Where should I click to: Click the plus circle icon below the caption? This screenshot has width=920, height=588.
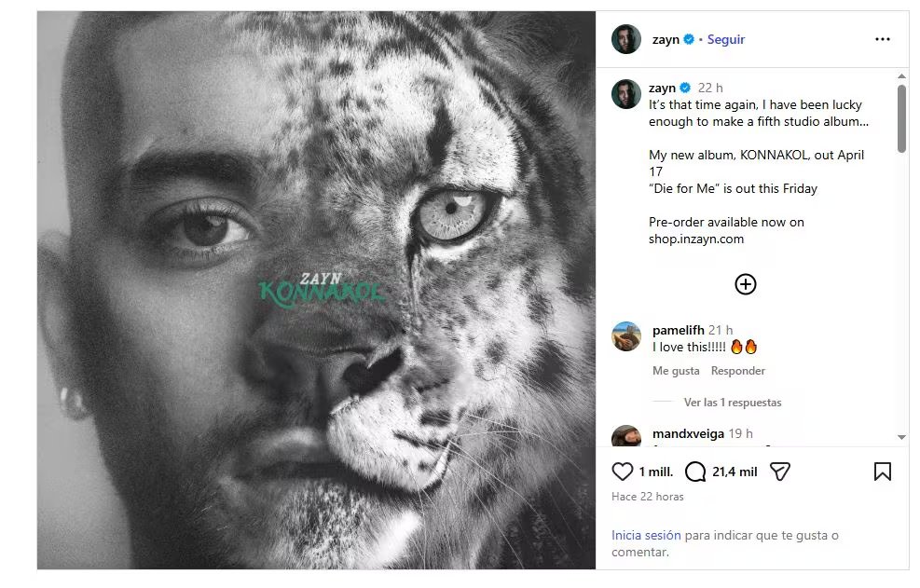pyautogui.click(x=745, y=283)
